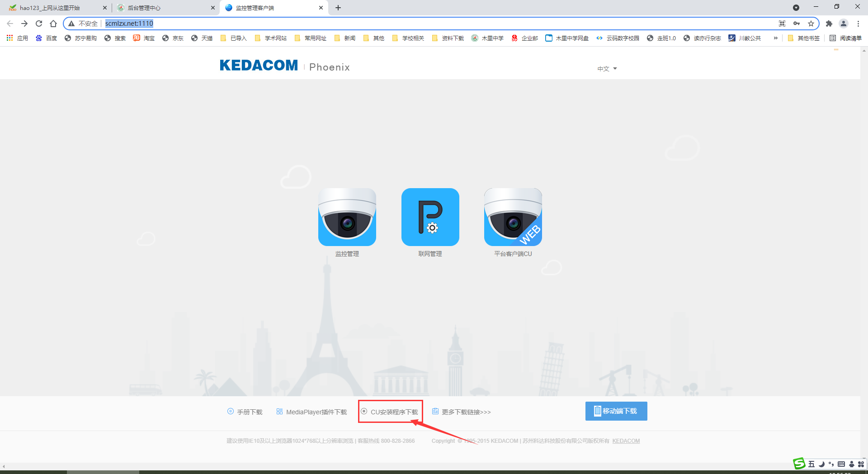868x474 pixels.
Task: Download the CU安装程序下载 installer
Action: point(389,412)
